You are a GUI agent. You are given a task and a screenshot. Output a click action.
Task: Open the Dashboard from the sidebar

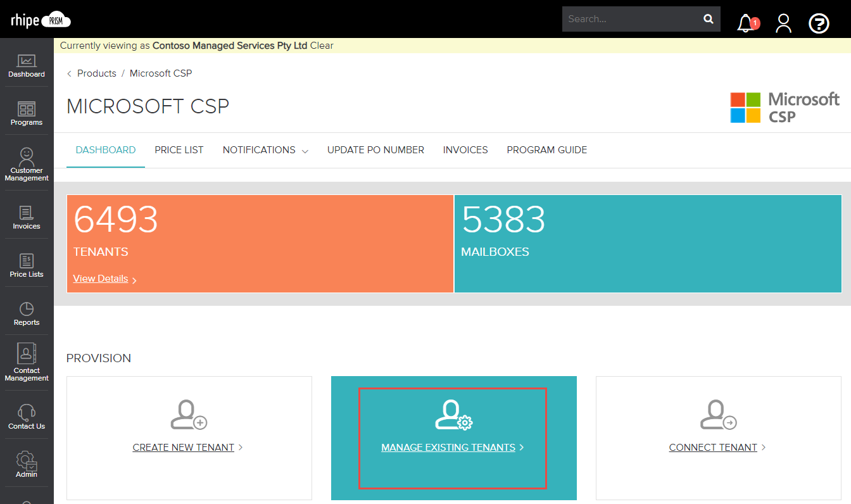coord(26,66)
